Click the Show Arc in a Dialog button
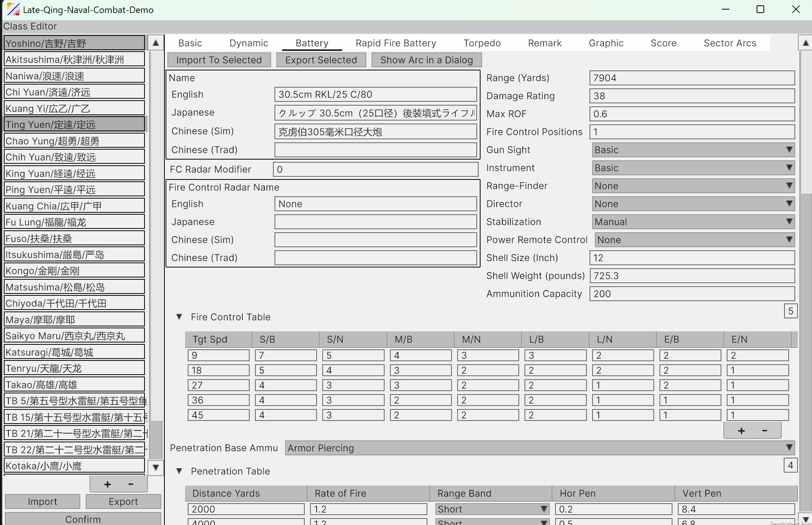The image size is (812, 525). tap(426, 60)
